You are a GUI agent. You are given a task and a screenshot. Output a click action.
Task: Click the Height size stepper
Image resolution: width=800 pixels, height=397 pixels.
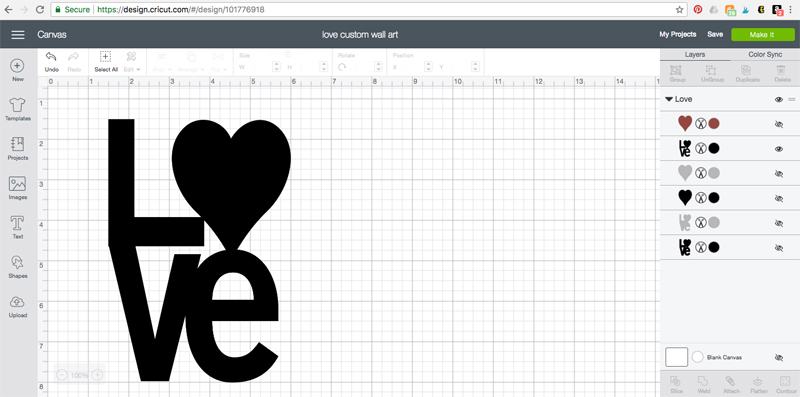click(x=323, y=66)
